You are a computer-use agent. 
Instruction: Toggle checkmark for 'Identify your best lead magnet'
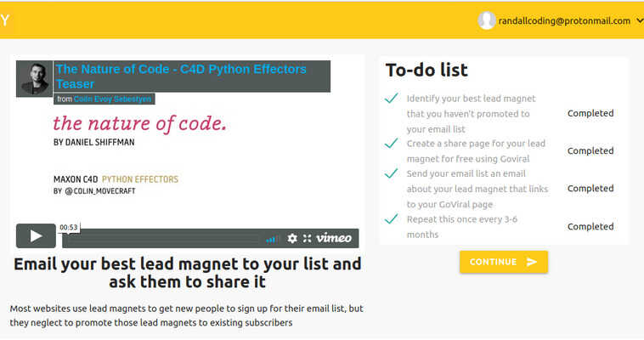(x=391, y=99)
